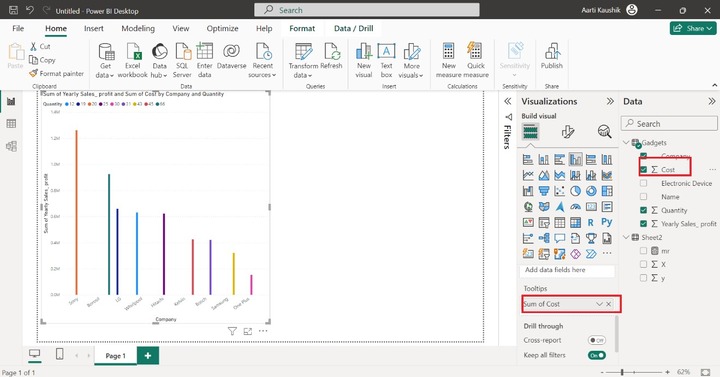Expand the Filters pane
The image size is (720, 377).
(507, 101)
